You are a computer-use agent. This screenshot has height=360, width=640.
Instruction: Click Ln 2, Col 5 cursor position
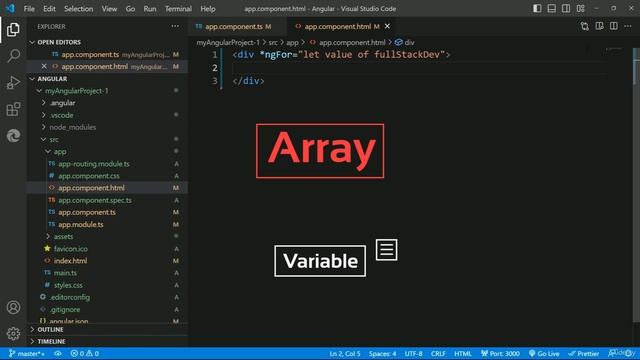345,353
